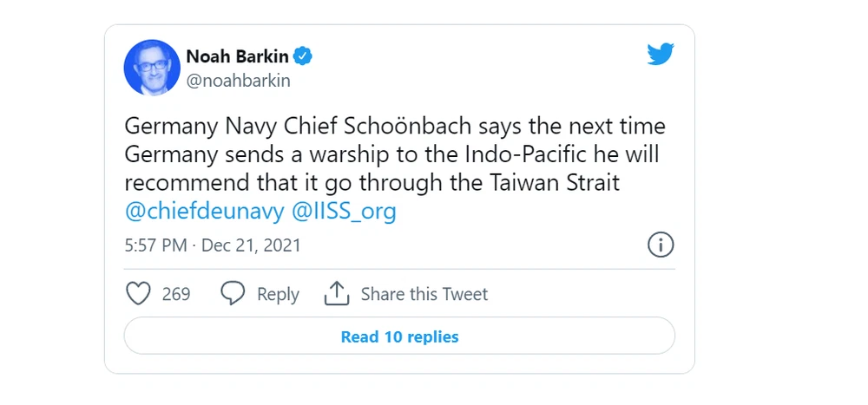Screen dimensions: 868x405
Task: Click the reply speech bubble icon
Action: [233, 294]
